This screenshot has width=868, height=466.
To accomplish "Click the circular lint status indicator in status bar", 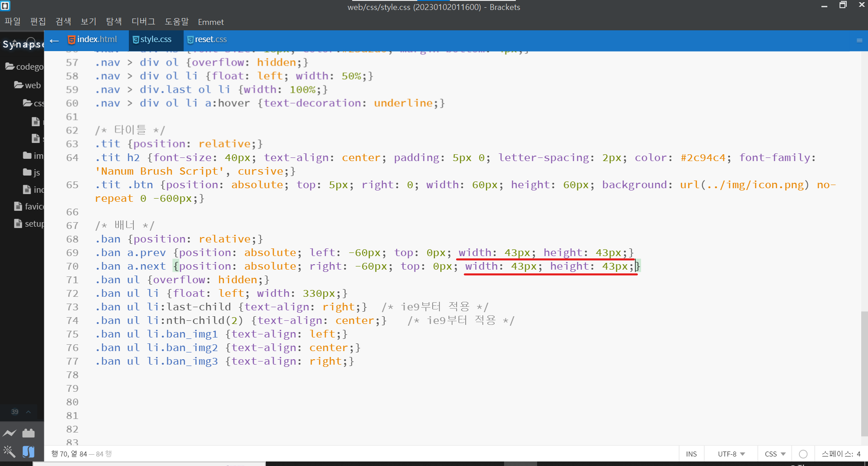I will [803, 454].
